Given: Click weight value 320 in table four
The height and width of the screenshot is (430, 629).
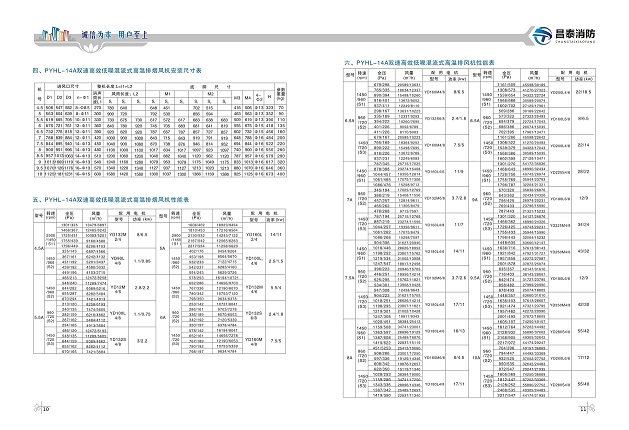Looking at the screenshot, I should pyautogui.click(x=281, y=162).
